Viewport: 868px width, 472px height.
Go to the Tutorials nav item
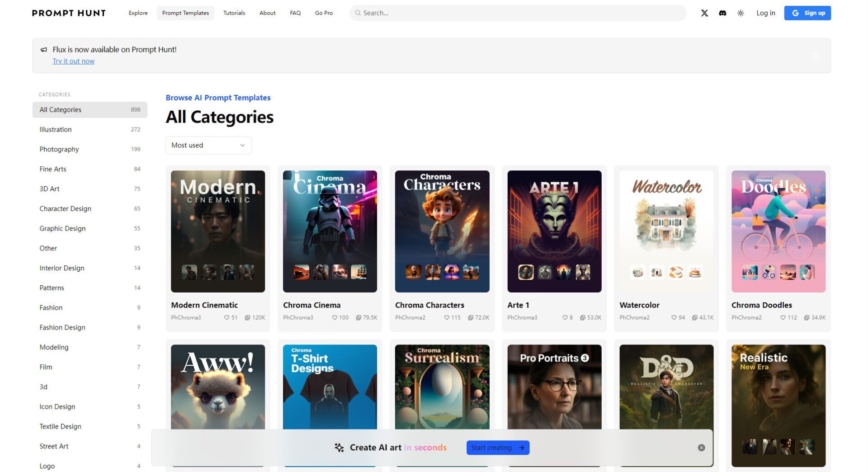(234, 13)
